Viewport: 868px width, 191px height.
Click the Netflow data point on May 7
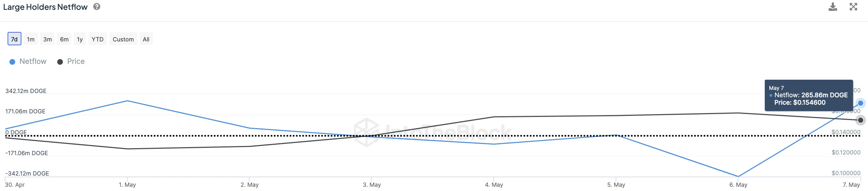(x=860, y=103)
